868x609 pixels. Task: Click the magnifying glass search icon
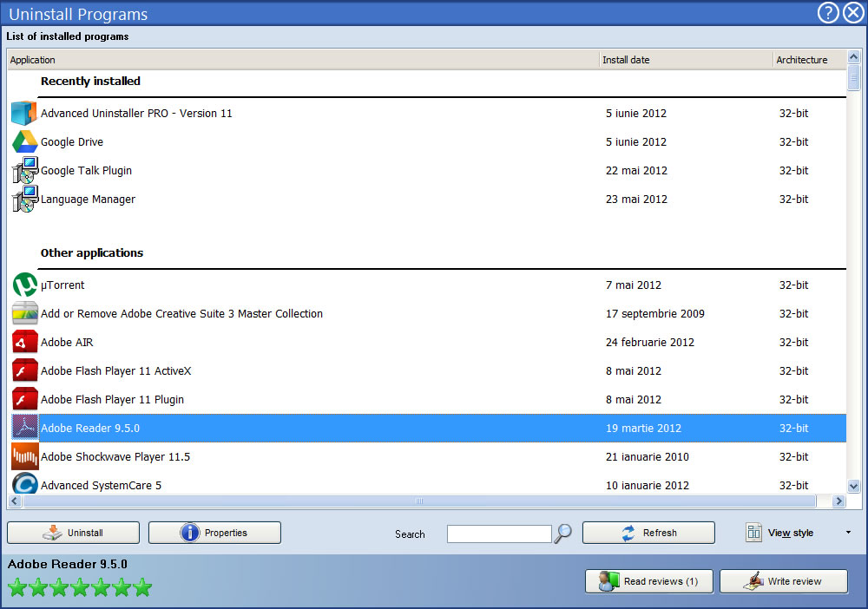[563, 534]
